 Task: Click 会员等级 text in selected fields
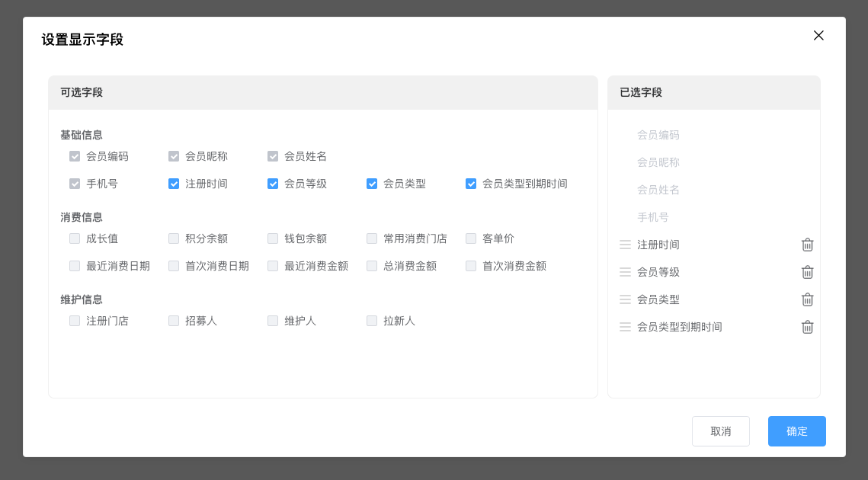(658, 272)
